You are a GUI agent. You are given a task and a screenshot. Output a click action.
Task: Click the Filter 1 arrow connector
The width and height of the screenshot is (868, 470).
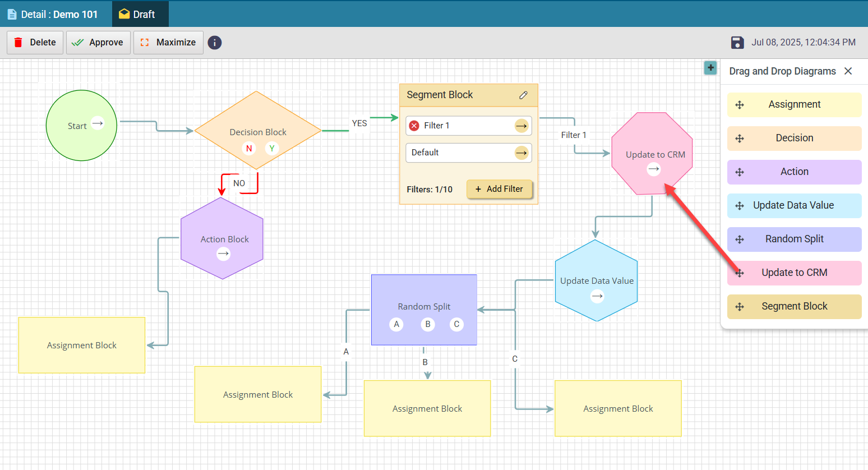point(521,126)
